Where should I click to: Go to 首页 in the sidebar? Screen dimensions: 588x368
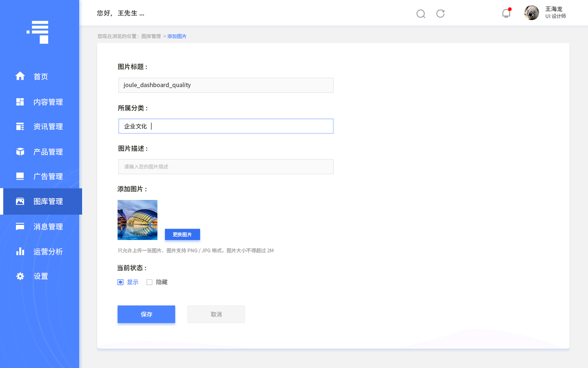pyautogui.click(x=41, y=77)
